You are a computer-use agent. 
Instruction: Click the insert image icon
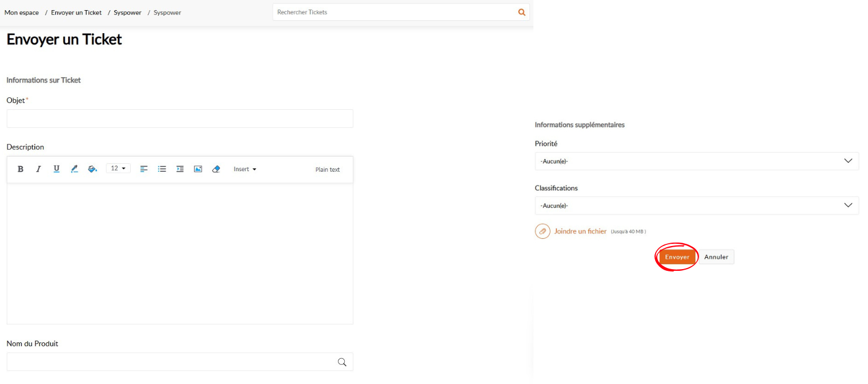click(x=198, y=169)
